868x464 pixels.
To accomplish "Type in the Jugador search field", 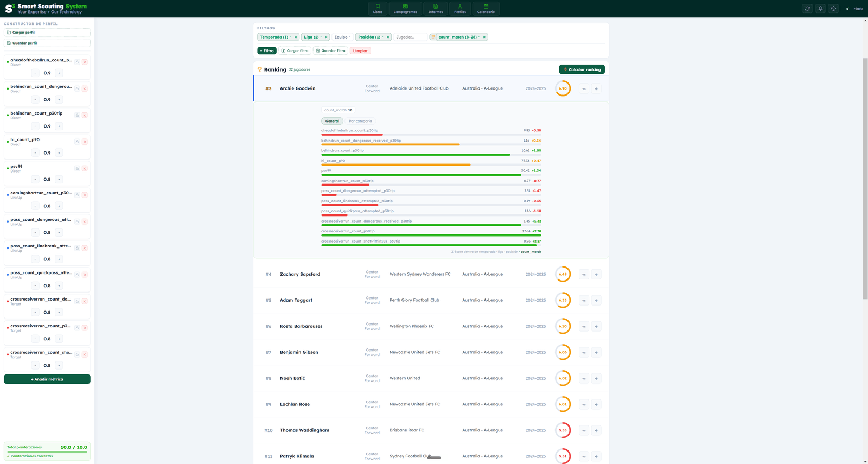I will 410,37.
